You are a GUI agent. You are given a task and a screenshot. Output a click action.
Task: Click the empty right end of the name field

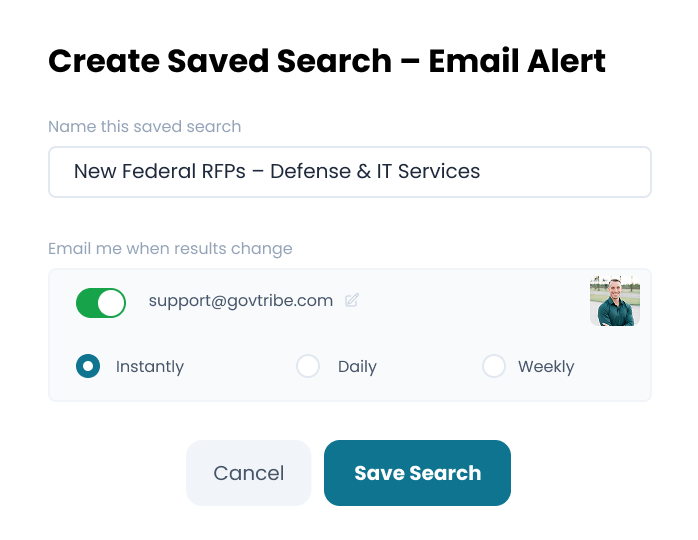click(580, 172)
